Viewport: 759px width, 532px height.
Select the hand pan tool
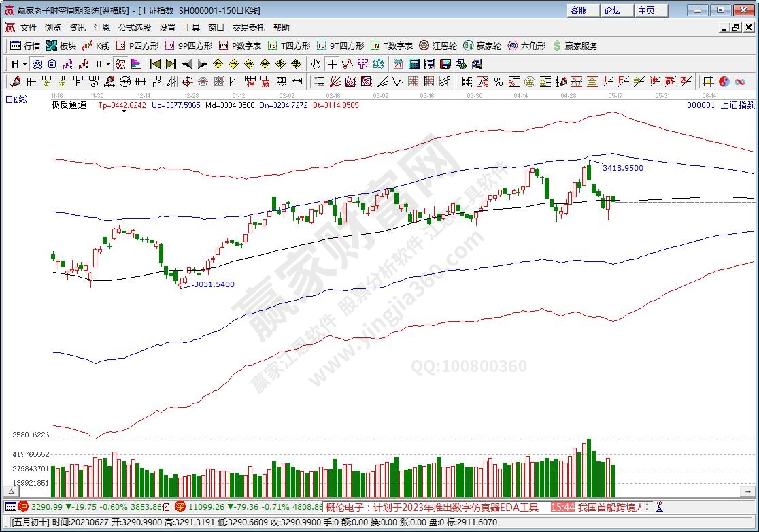316,64
